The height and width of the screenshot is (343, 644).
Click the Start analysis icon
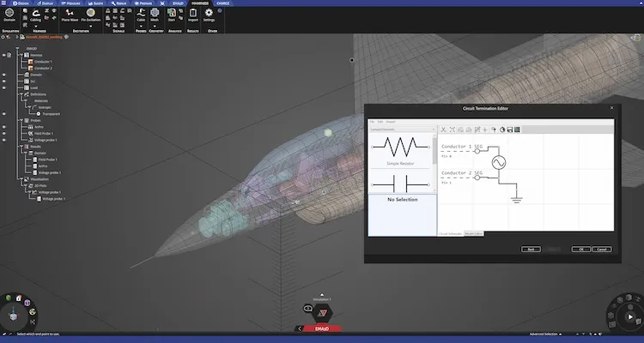point(171,15)
